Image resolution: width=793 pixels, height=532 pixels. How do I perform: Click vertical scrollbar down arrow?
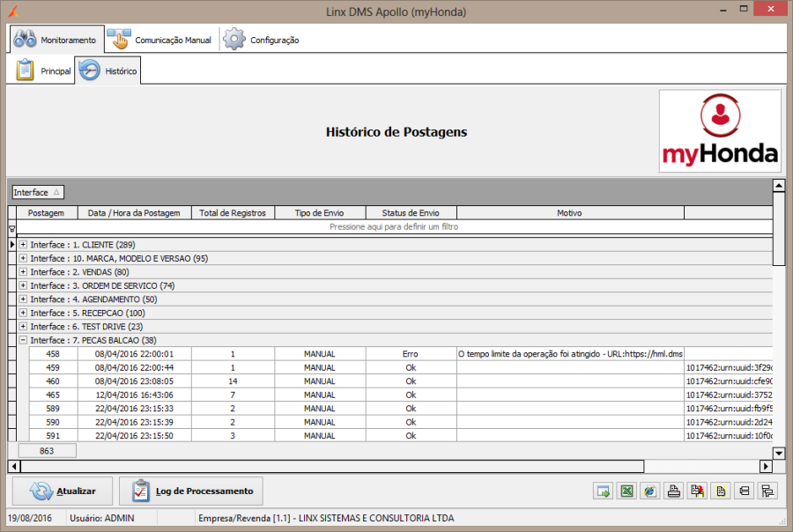click(x=779, y=453)
